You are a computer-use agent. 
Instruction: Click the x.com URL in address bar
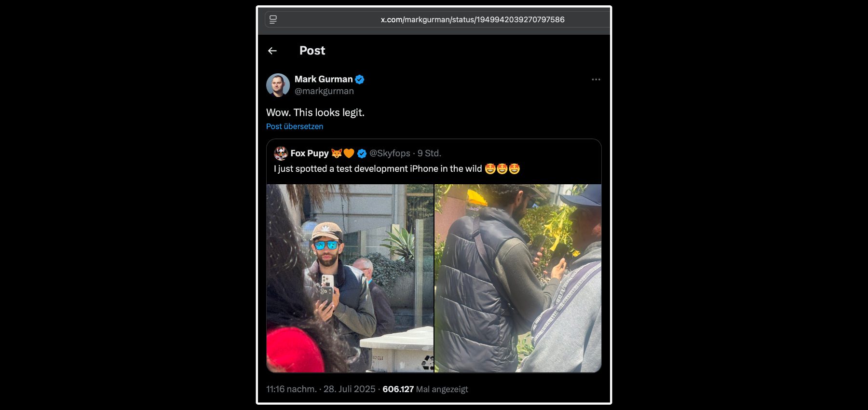pos(473,20)
